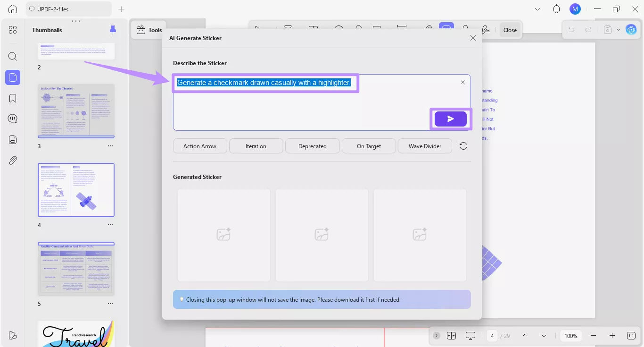The width and height of the screenshot is (644, 347).
Task: Choose the Deprecated suggestion
Action: 313,146
